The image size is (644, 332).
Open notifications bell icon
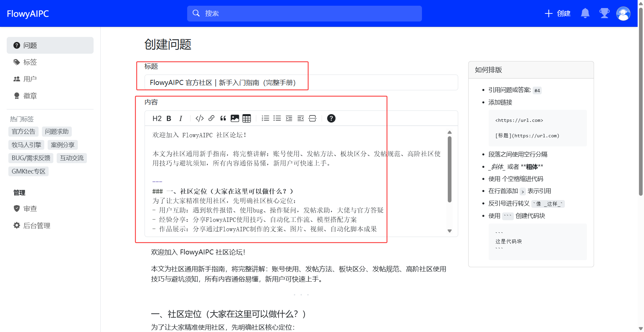[x=585, y=13]
